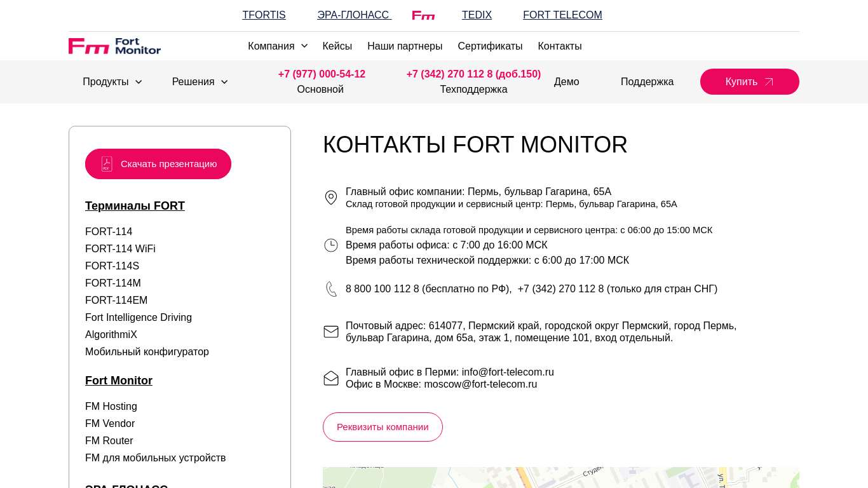Viewport: 868px width, 488px height.
Task: Click the PDF icon on the presentation download button
Action: coord(107,163)
